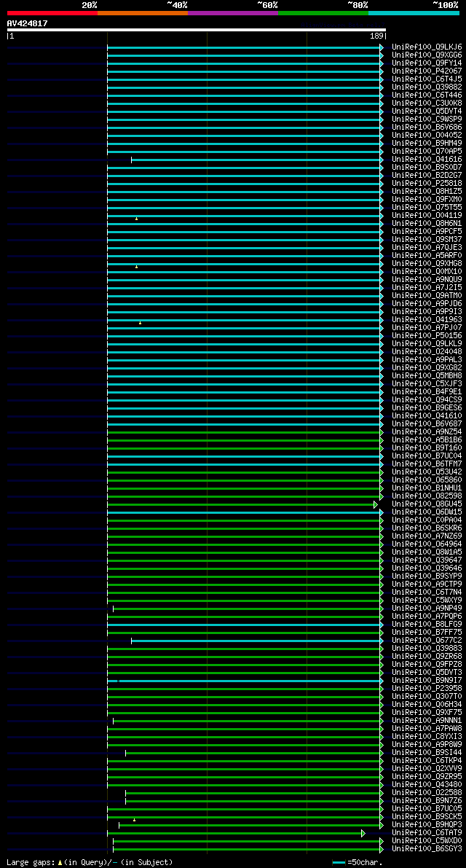
Task: Click the Large gaps legend text
Action: pyautogui.click(x=90, y=862)
